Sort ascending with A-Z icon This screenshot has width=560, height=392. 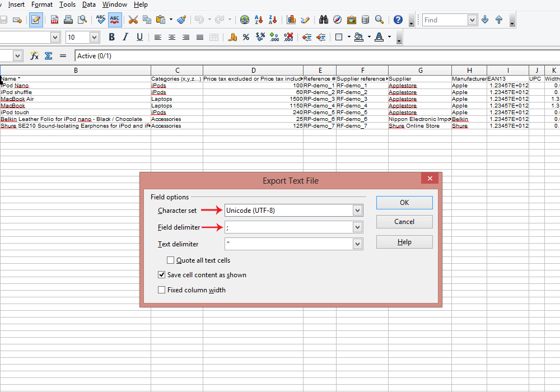[x=259, y=20]
